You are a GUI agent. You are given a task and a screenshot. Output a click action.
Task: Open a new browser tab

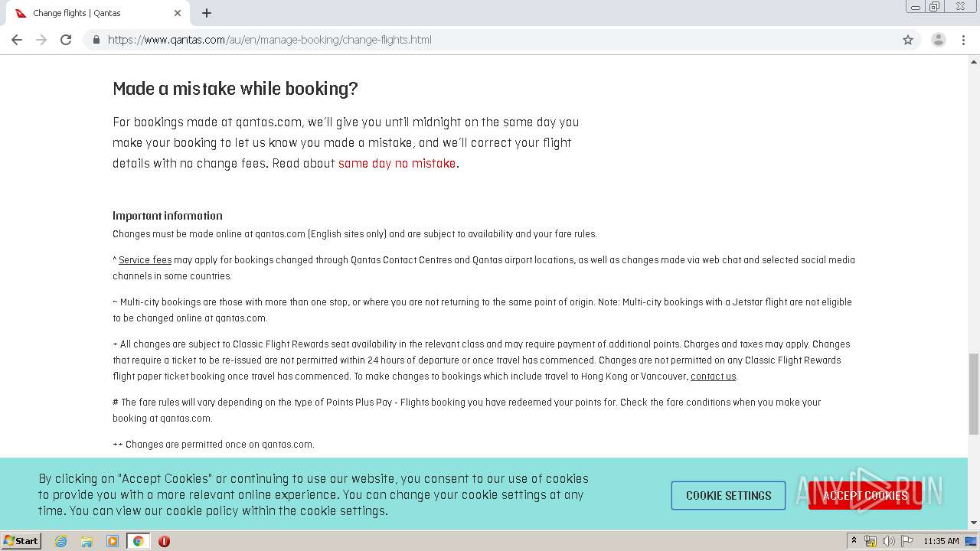pyautogui.click(x=207, y=13)
